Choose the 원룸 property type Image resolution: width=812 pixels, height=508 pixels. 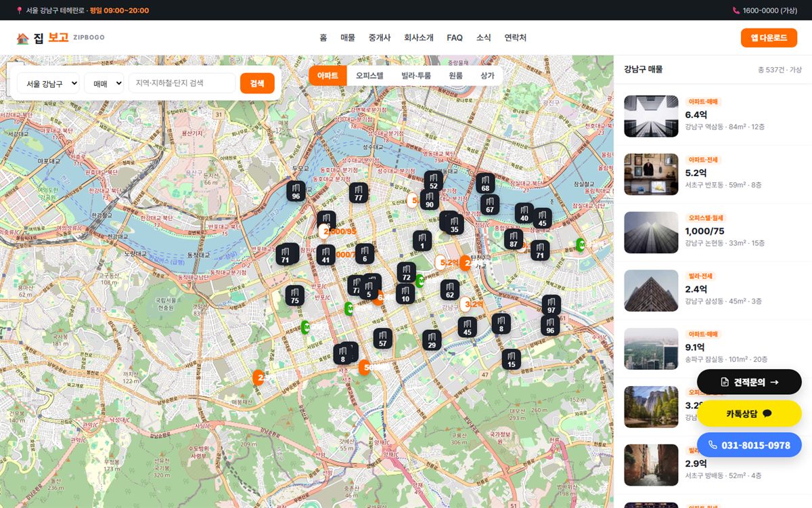pos(455,76)
